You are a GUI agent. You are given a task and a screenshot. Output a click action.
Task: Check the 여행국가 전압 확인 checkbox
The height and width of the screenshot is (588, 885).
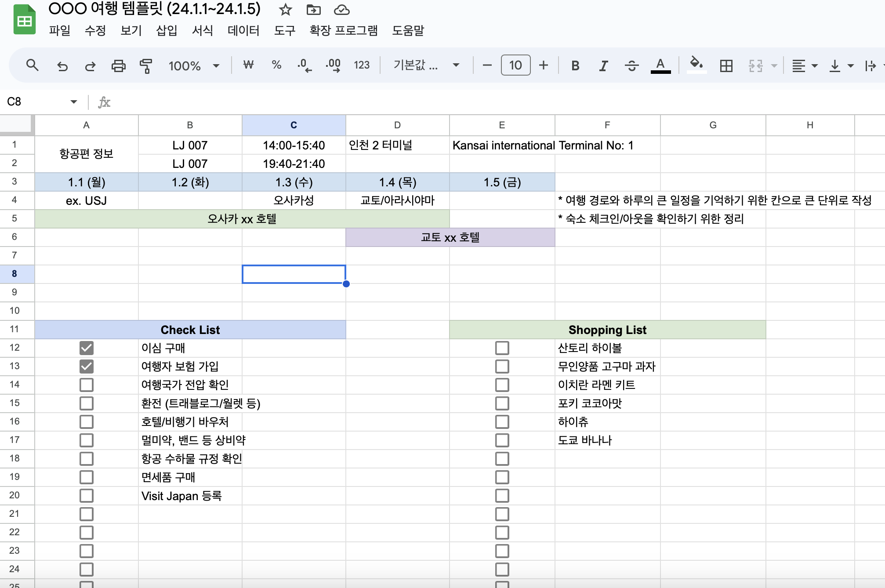[x=87, y=385]
